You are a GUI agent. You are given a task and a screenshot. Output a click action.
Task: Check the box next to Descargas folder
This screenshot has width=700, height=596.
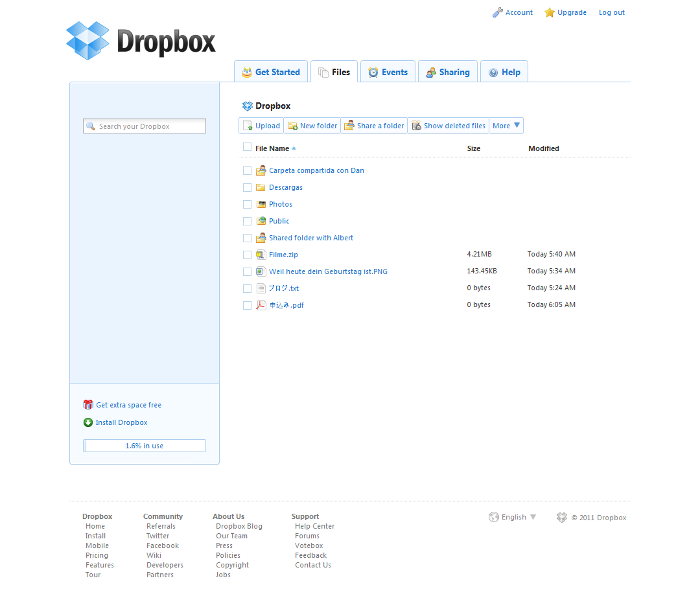(247, 188)
